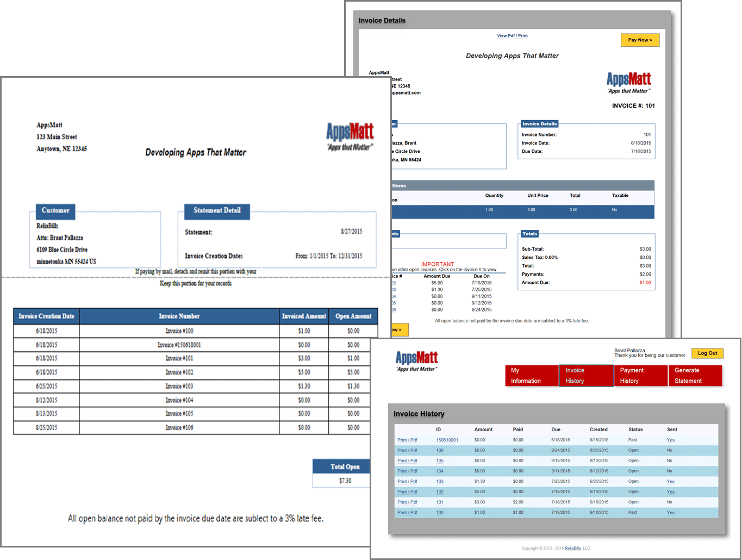The image size is (742, 560).
Task: Click the AppsMatt logo on invoice 101
Action: point(628,80)
